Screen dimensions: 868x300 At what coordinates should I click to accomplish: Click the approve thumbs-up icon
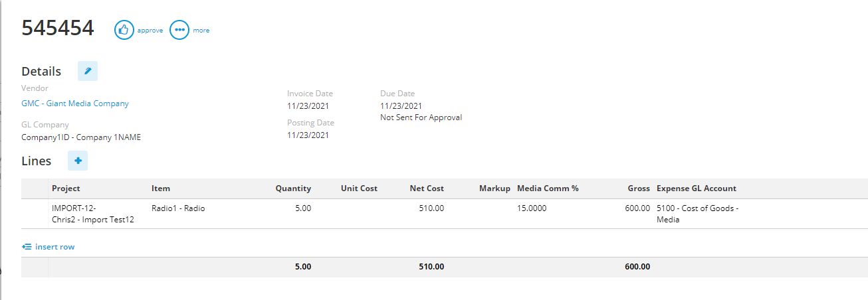[124, 30]
